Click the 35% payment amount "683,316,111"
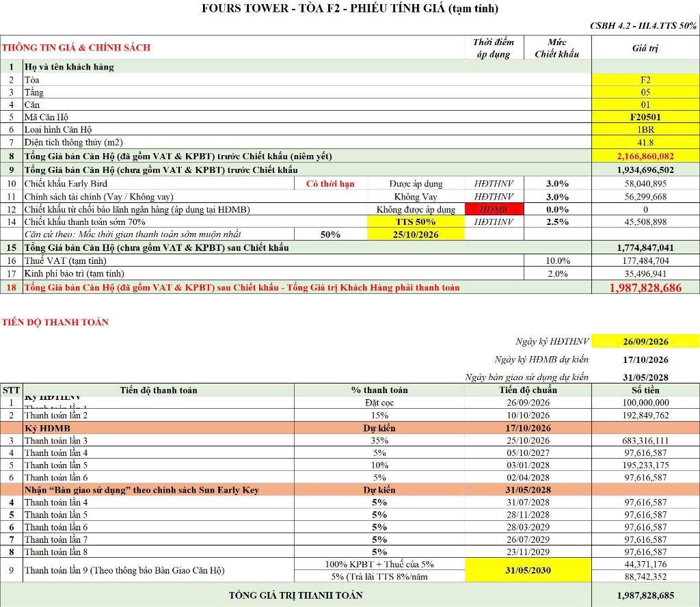The width and height of the screenshot is (700, 607). click(x=645, y=440)
